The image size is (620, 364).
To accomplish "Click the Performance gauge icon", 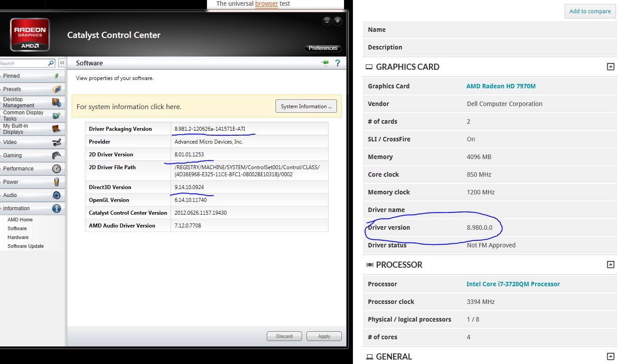I will [x=57, y=169].
